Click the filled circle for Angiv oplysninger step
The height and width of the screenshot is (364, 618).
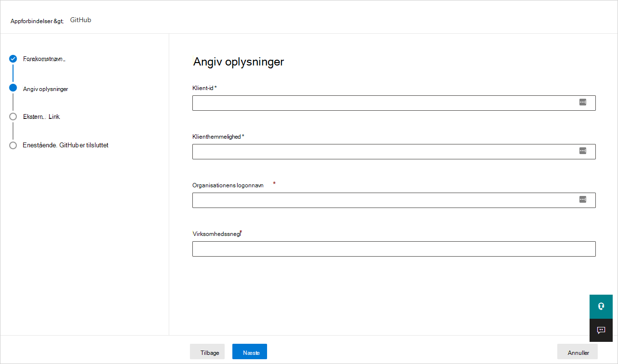tap(13, 88)
